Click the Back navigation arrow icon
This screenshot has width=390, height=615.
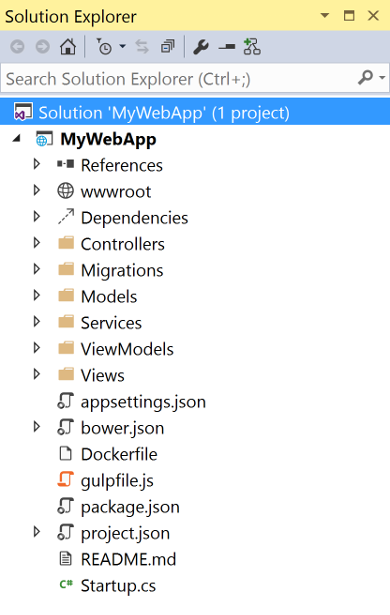coord(17,47)
